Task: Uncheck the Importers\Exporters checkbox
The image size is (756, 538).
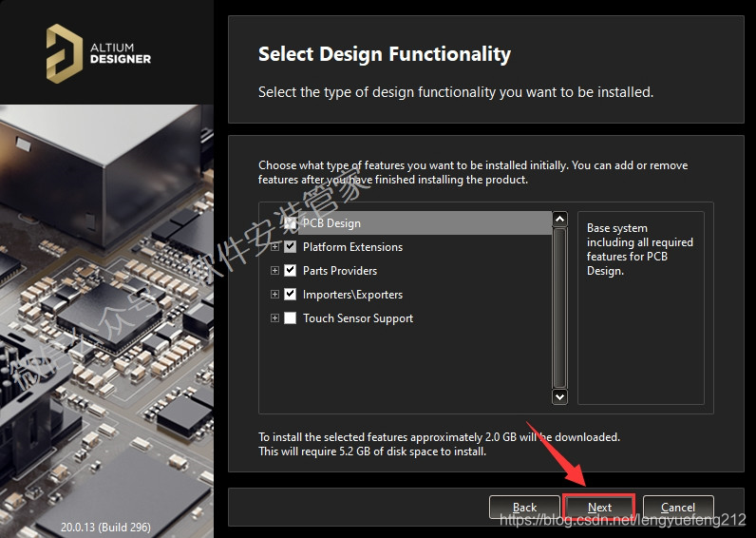Action: pos(290,294)
